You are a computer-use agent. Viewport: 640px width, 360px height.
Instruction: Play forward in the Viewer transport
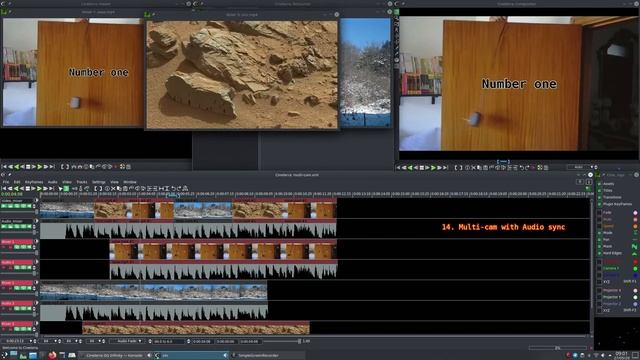click(x=40, y=167)
